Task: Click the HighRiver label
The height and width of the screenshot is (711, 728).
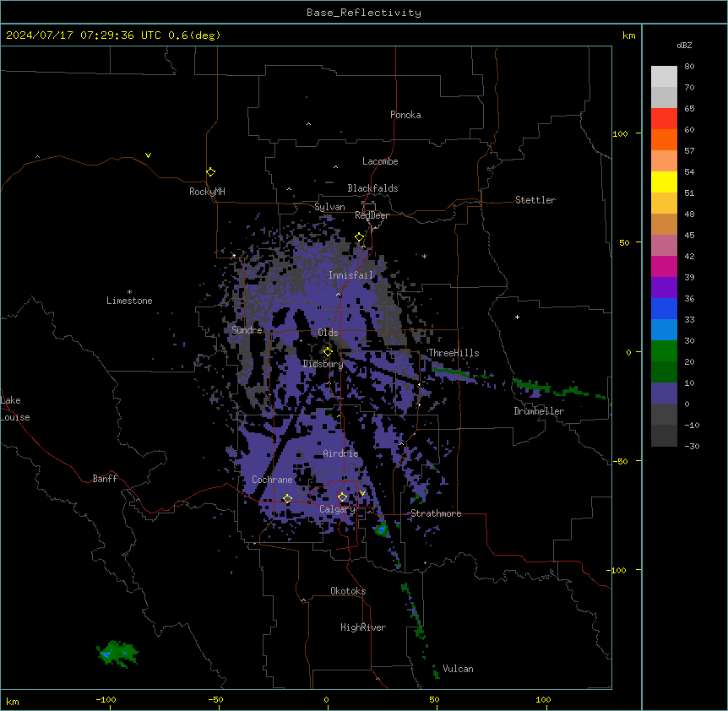Action: pos(363,627)
